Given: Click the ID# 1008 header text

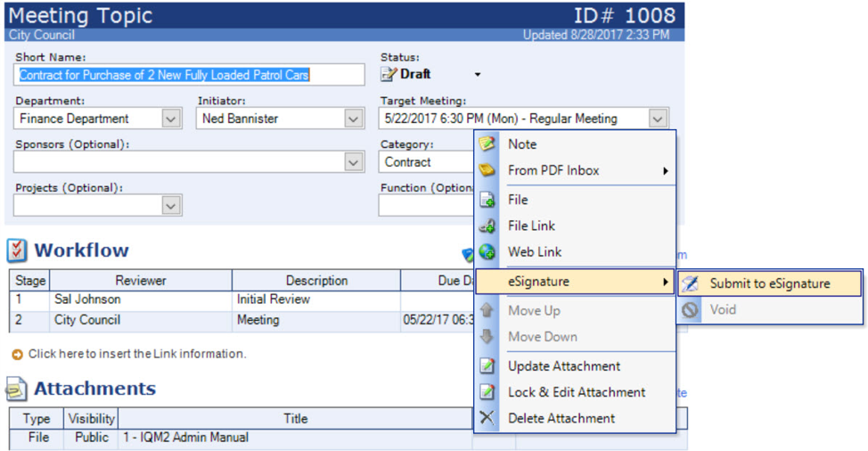Looking at the screenshot, I should (x=625, y=15).
